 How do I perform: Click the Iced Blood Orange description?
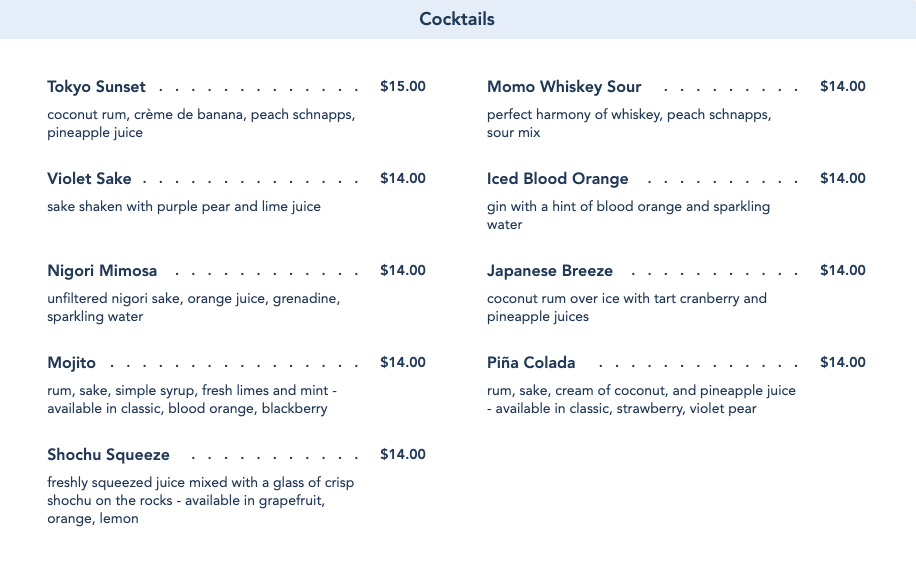pos(628,215)
